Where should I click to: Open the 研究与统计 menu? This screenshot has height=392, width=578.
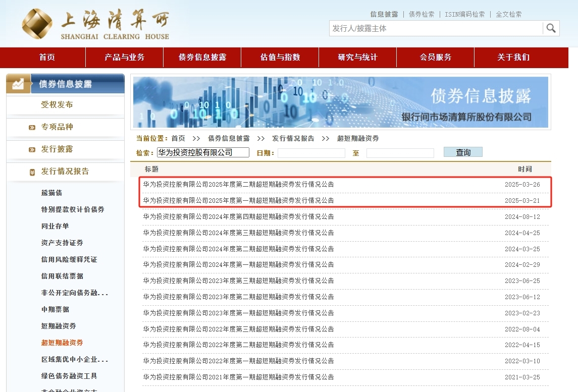(357, 57)
